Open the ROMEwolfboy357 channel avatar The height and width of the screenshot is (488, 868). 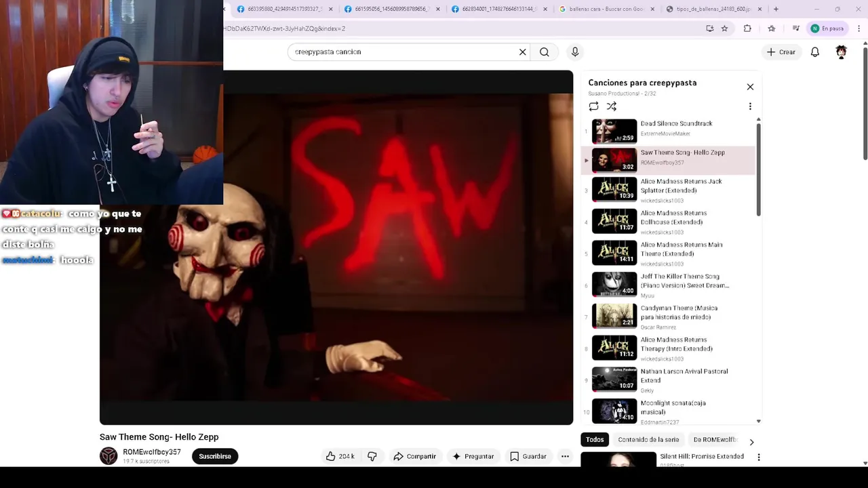[108, 456]
